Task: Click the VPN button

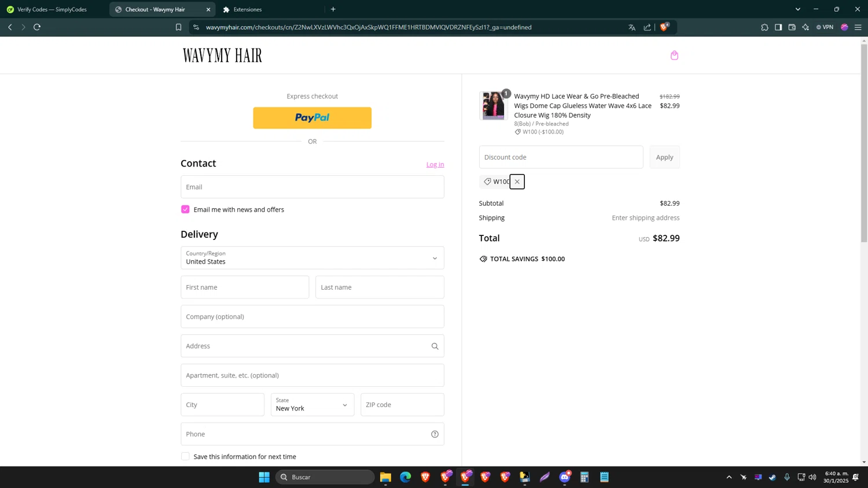Action: tap(825, 27)
